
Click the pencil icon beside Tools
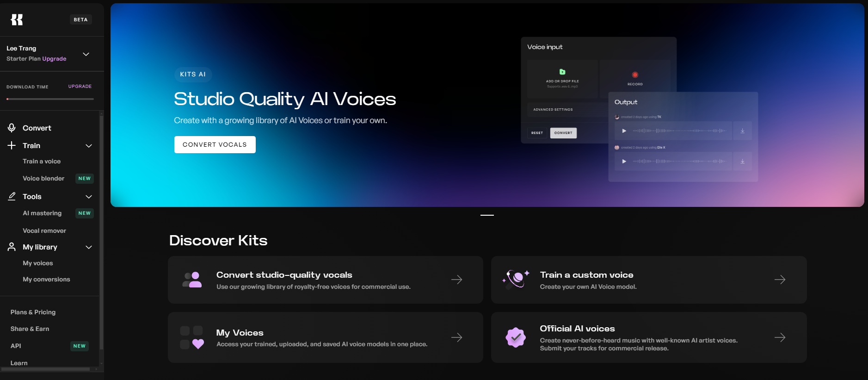click(12, 196)
